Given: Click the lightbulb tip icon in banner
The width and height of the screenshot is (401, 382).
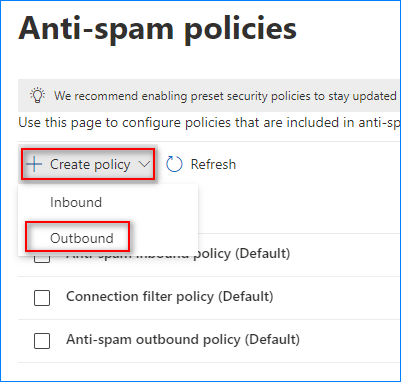Looking at the screenshot, I should [x=37, y=95].
